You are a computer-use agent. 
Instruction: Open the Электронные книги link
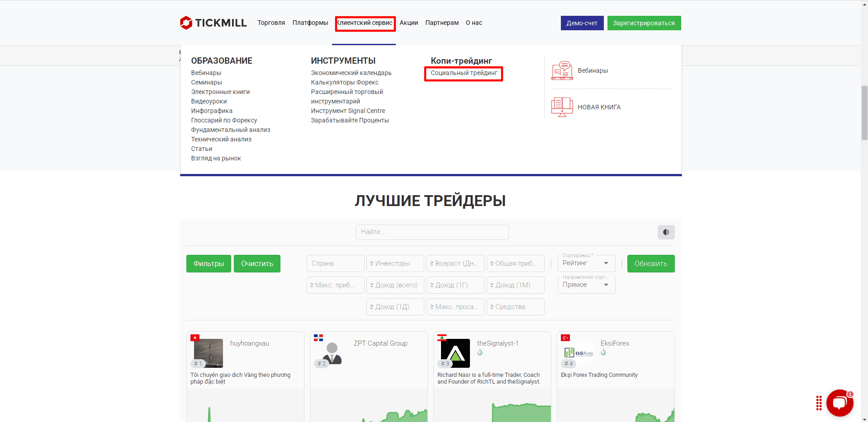click(220, 92)
